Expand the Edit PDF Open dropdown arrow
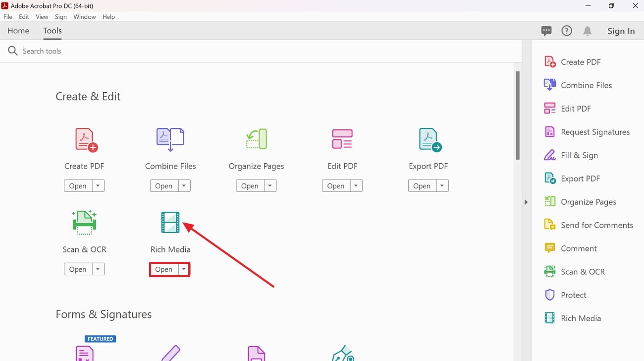Screen dimensions: 644x361 point(356,186)
